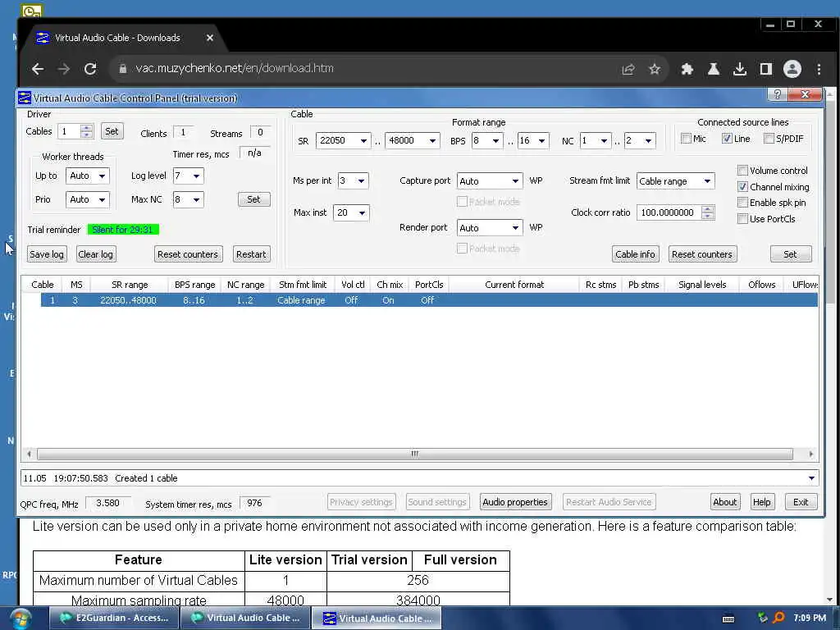The width and height of the screenshot is (840, 630).
Task: Click the Save log button
Action: click(x=47, y=254)
